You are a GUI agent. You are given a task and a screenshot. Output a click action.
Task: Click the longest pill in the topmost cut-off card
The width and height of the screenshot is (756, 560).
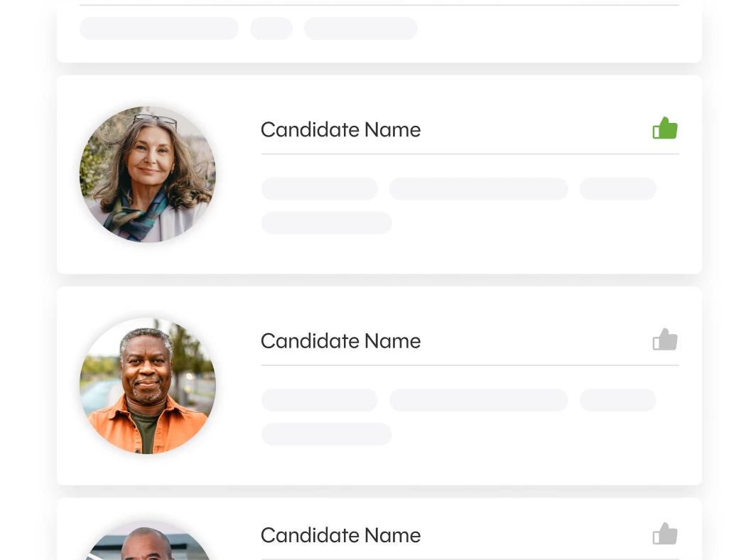tap(159, 28)
